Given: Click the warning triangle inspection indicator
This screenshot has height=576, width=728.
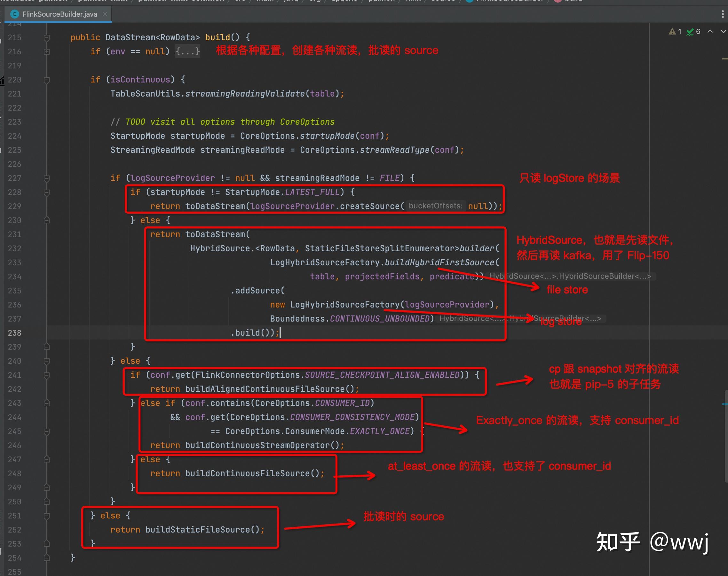Looking at the screenshot, I should (x=672, y=31).
